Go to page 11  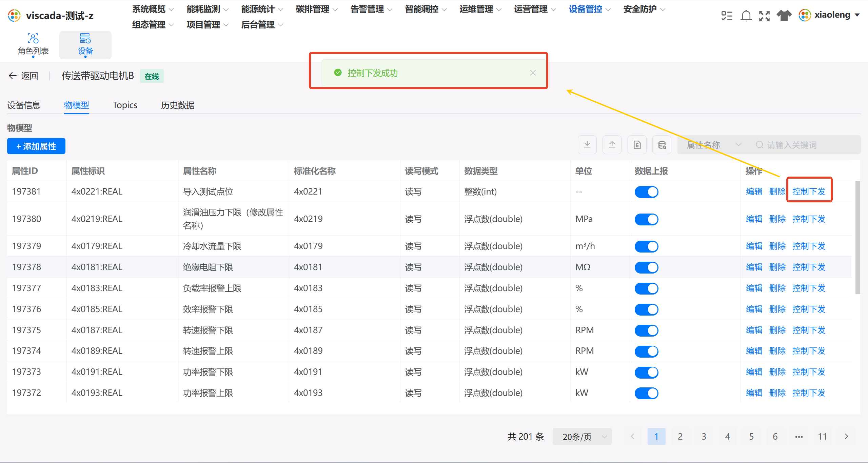point(823,437)
